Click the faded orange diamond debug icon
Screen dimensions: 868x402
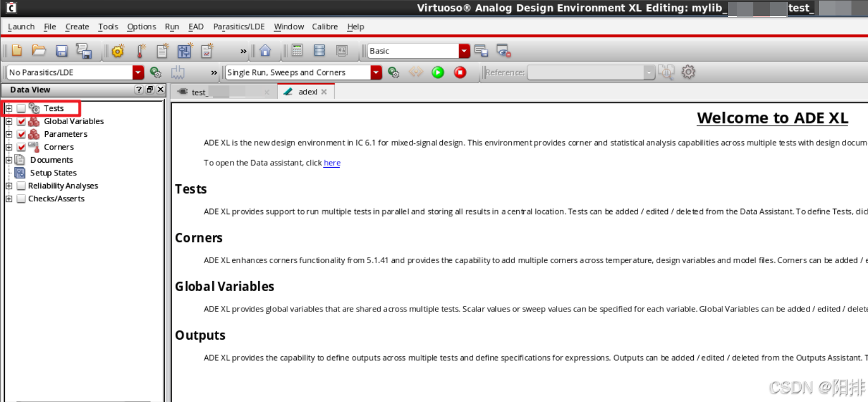416,72
